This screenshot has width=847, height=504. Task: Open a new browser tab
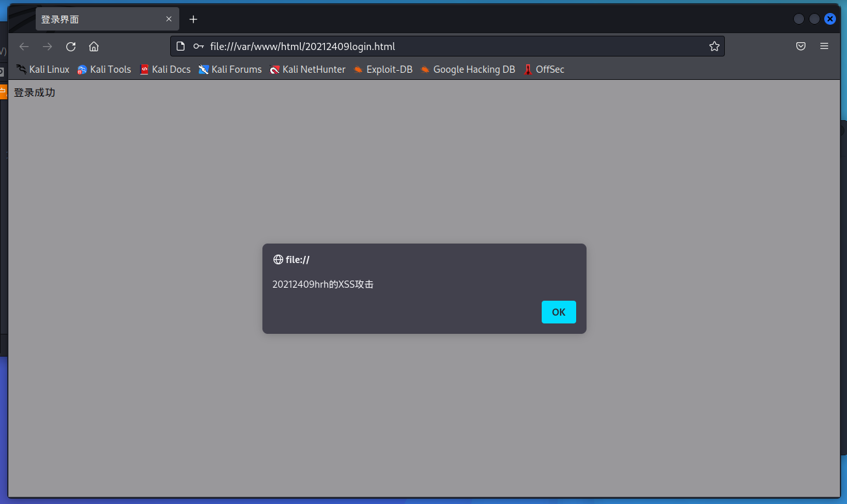pos(193,19)
